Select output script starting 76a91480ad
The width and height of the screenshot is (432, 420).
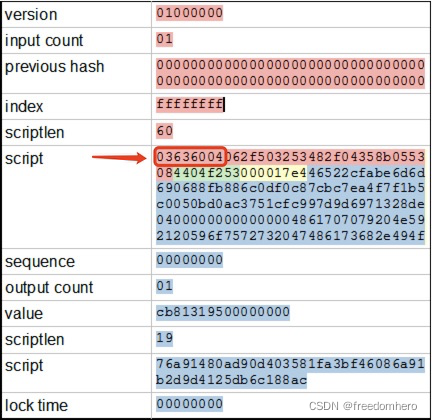[290, 372]
